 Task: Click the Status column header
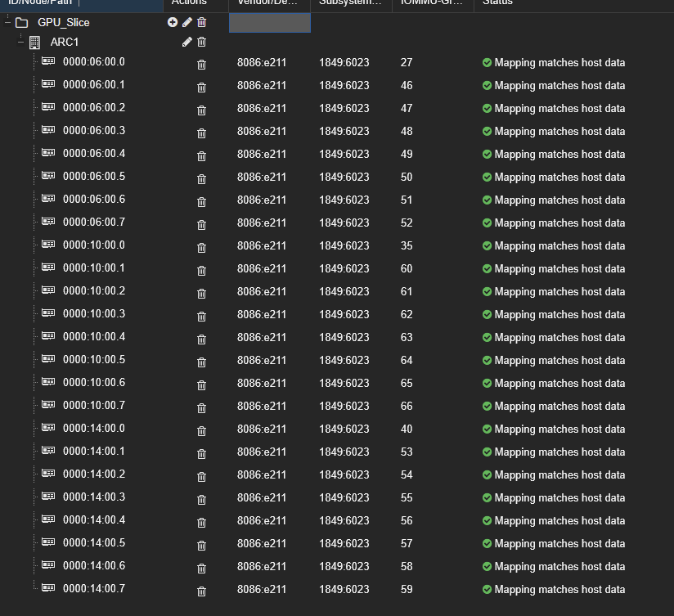[497, 3]
